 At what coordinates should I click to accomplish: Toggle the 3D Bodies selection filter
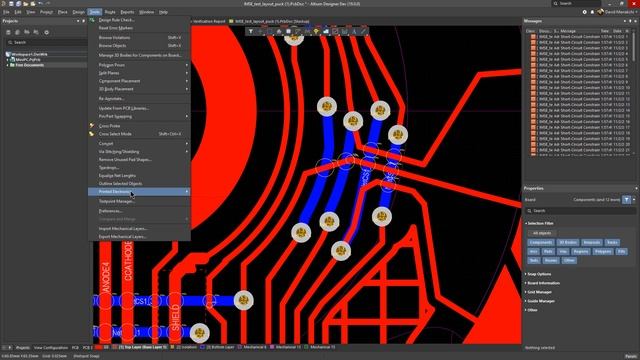(x=568, y=242)
